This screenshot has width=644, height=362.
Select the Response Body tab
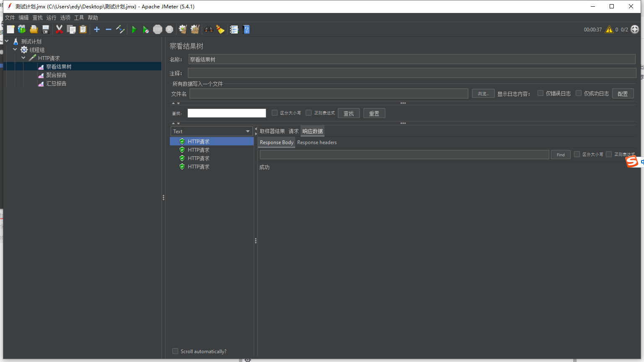tap(276, 142)
